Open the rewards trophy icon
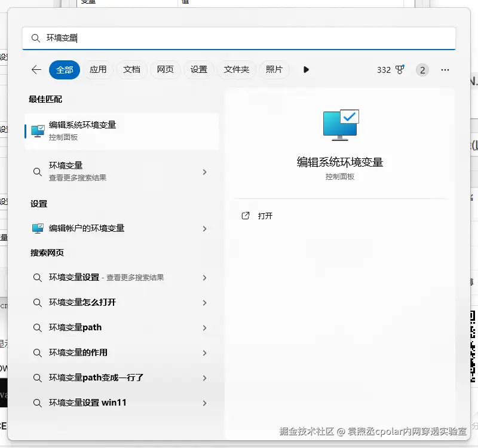Viewport: 478px width, 448px height. (400, 69)
